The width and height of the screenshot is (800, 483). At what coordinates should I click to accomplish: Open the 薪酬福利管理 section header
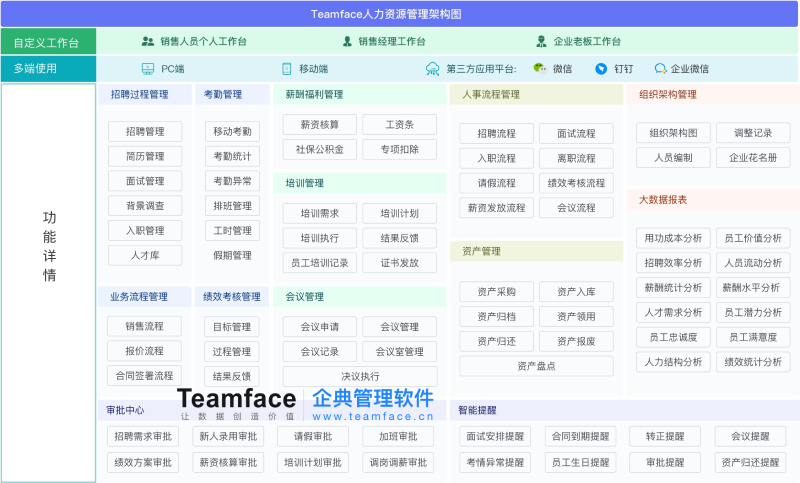(359, 94)
